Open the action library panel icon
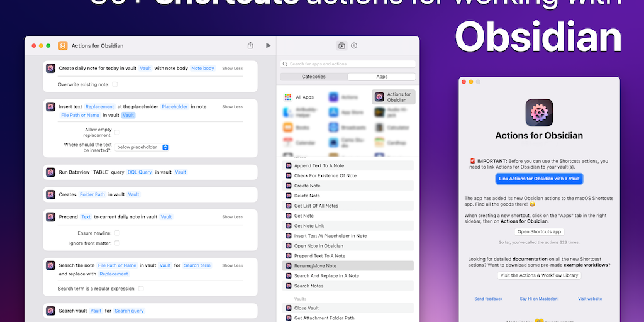The width and height of the screenshot is (644, 322). 341,45
